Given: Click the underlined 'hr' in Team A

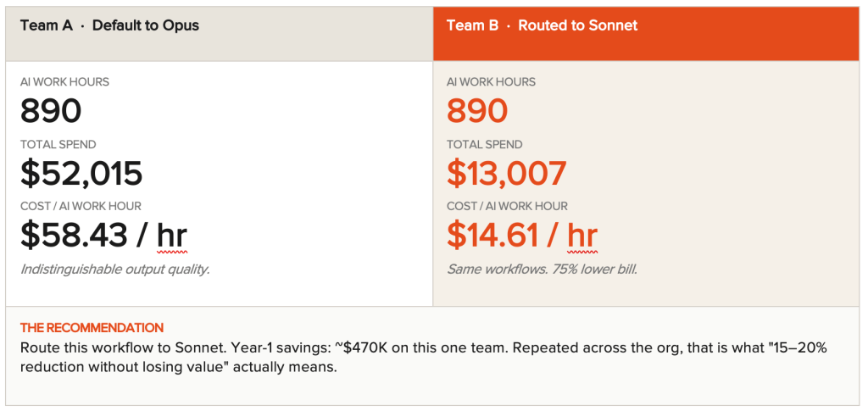Looking at the screenshot, I should (172, 236).
